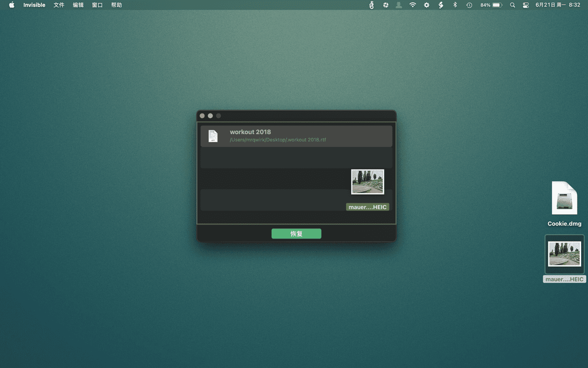The image size is (588, 368).
Task: Click the workout 2018 RTF file icon
Action: pos(213,136)
